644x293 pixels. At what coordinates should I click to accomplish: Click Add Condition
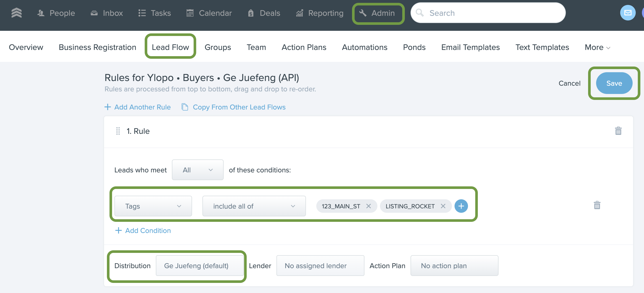click(143, 231)
